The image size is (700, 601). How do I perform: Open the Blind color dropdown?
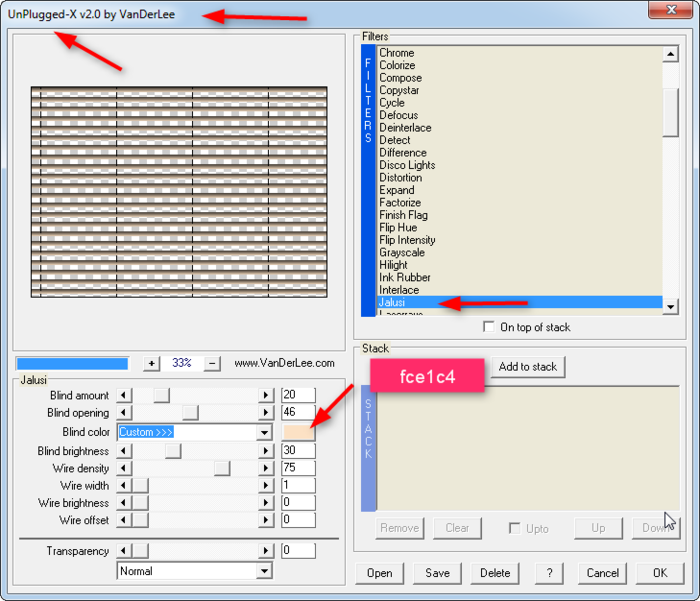coord(264,432)
